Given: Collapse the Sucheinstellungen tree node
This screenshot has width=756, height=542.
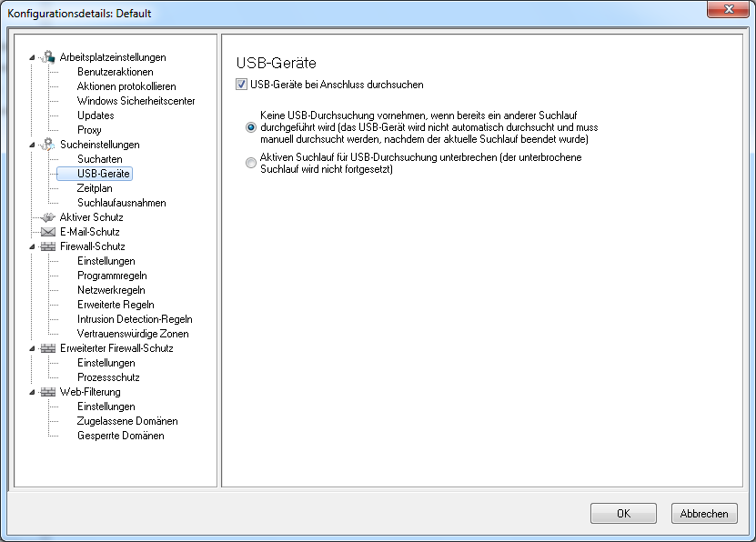Looking at the screenshot, I should click(x=32, y=145).
